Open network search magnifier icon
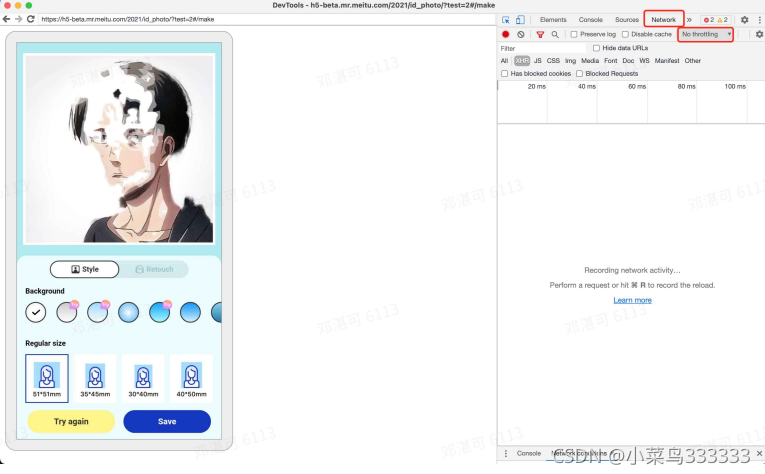Image resolution: width=765 pixels, height=474 pixels. tap(555, 34)
